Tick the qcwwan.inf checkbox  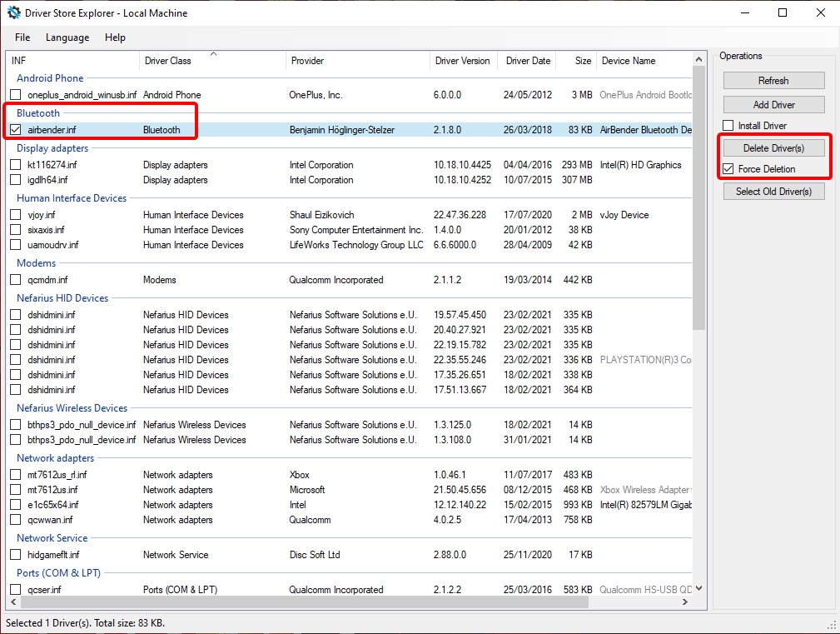[x=16, y=520]
